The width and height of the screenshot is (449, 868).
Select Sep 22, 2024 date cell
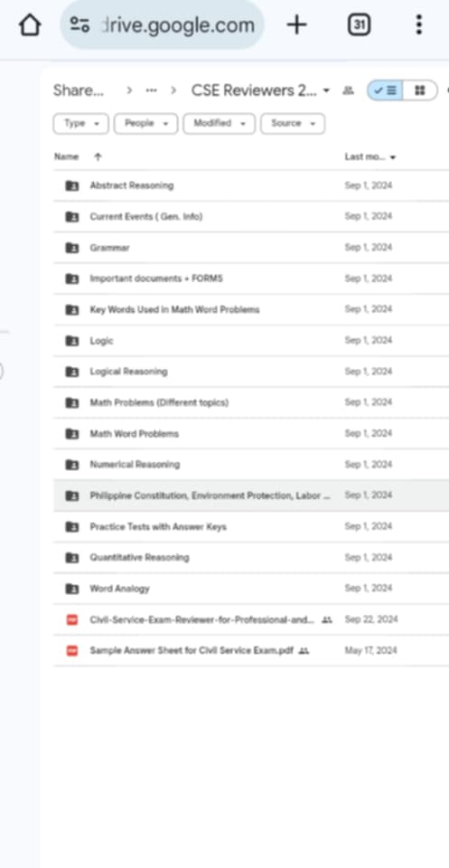(371, 619)
